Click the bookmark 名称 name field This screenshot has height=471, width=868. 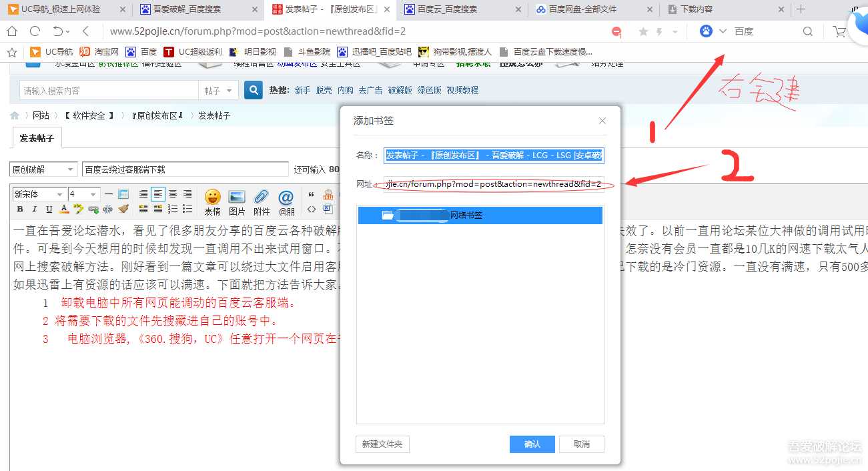coord(494,155)
